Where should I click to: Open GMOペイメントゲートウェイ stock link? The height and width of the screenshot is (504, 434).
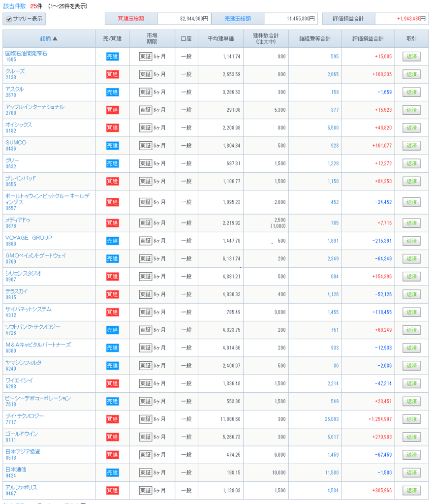35,255
